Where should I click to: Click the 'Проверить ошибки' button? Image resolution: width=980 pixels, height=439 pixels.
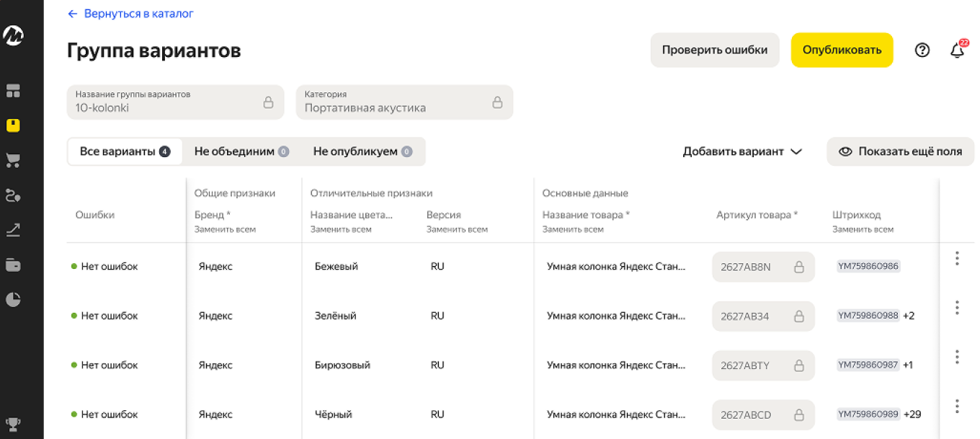(714, 50)
